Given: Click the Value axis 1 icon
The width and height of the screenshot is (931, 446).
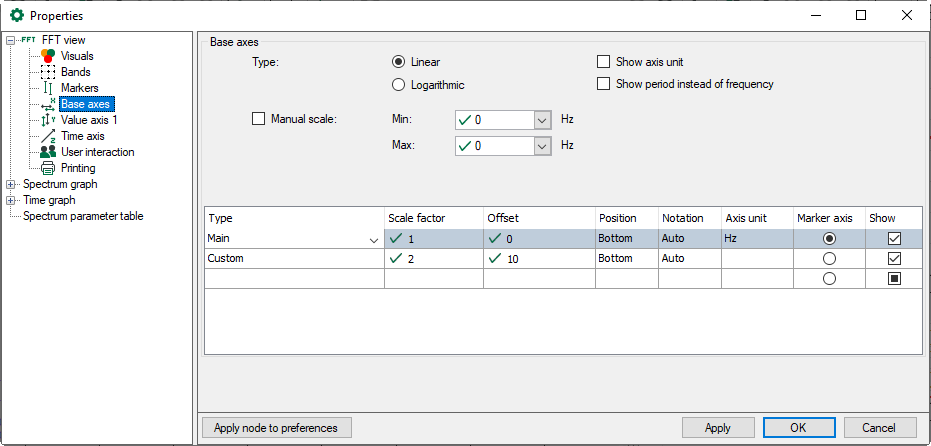Looking at the screenshot, I should coord(47,120).
